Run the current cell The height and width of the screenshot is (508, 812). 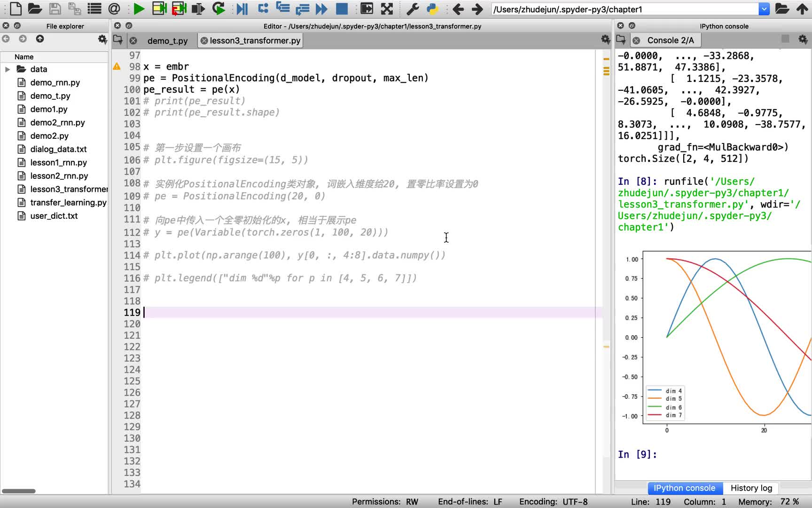click(159, 8)
